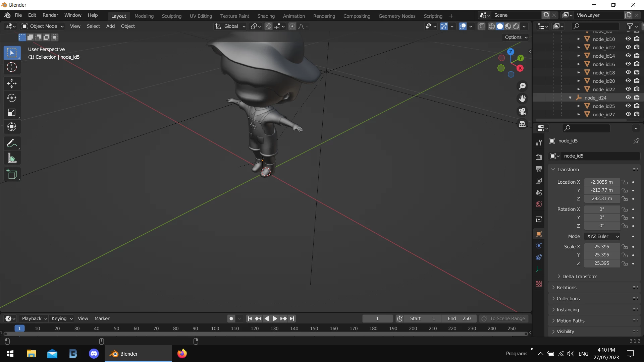Collapse the node_id24 tree item
The width and height of the screenshot is (644, 362).
click(x=570, y=98)
